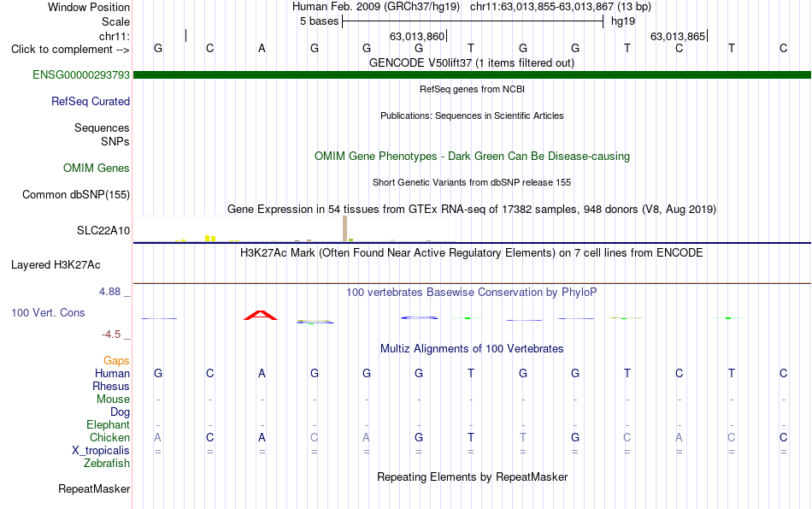The height and width of the screenshot is (509, 812).
Task: Open the RefSeq Curated track label
Action: (90, 101)
